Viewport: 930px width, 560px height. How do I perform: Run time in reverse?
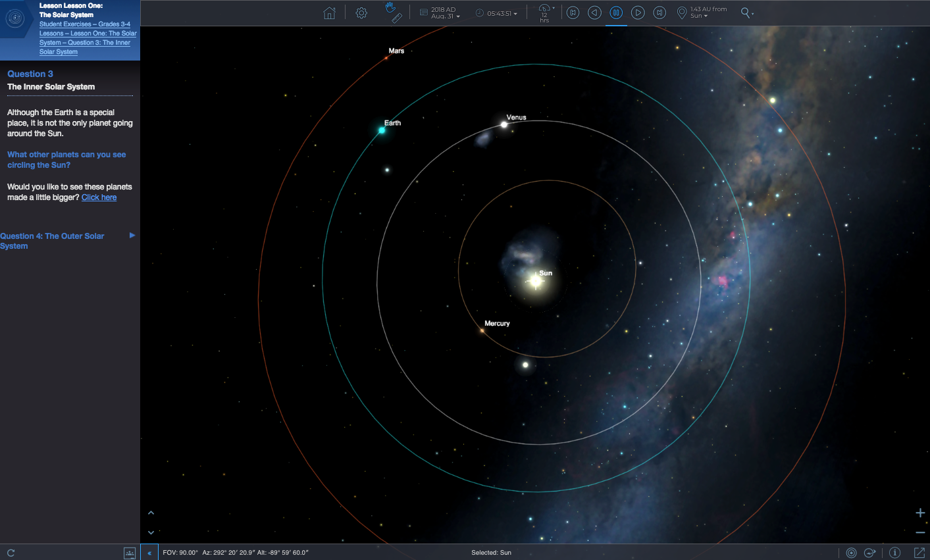click(594, 13)
